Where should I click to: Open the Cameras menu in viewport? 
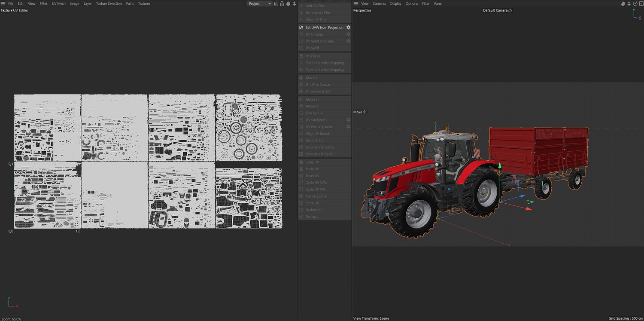coord(379,3)
